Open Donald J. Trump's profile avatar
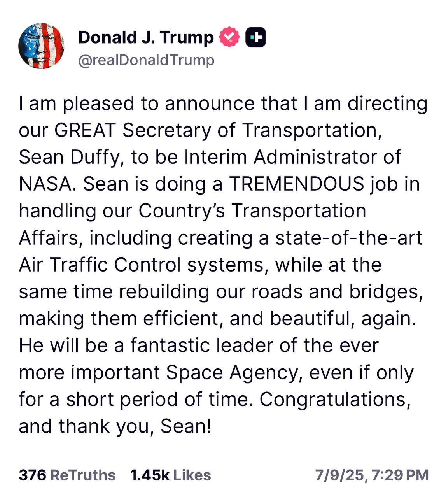The width and height of the screenshot is (448, 498). pyautogui.click(x=41, y=46)
